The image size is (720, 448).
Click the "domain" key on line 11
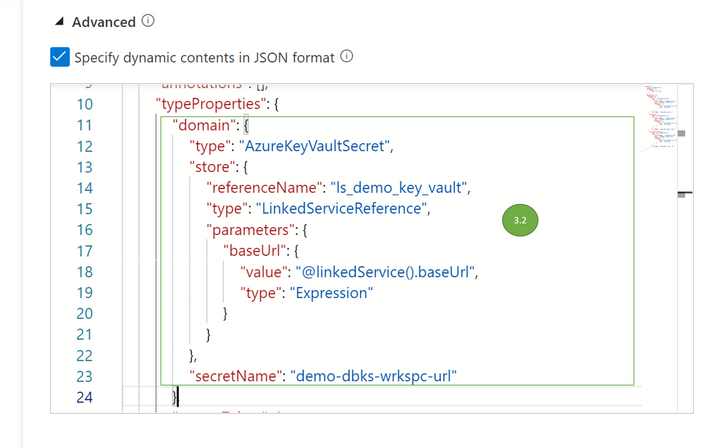click(203, 125)
